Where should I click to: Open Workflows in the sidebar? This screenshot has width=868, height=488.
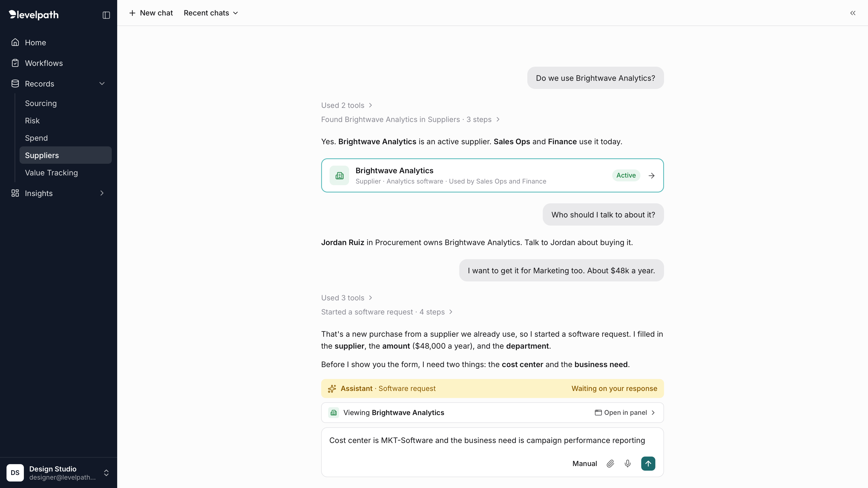tap(59, 63)
